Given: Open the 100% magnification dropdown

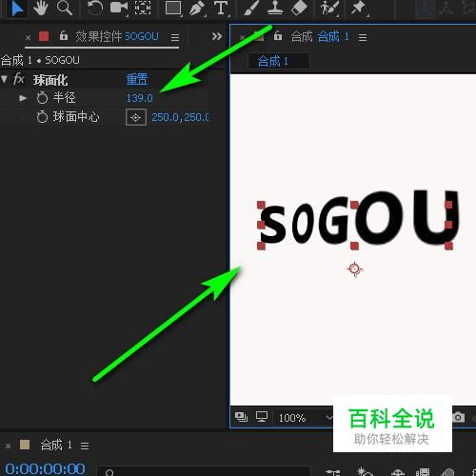Looking at the screenshot, I should coord(305,418).
